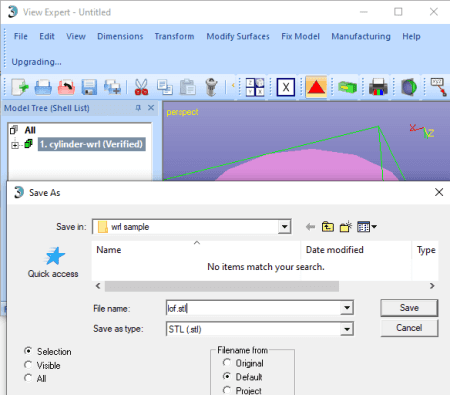Click the green cube shell icon

(28, 144)
